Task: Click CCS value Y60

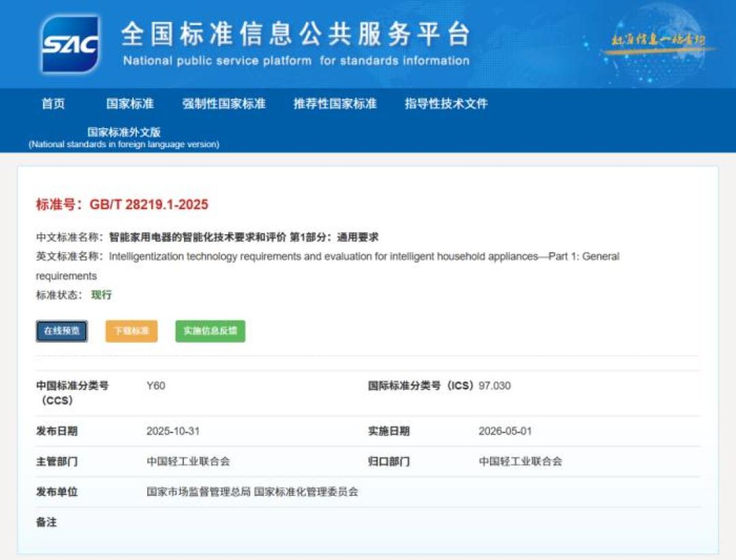Action: click(x=156, y=386)
